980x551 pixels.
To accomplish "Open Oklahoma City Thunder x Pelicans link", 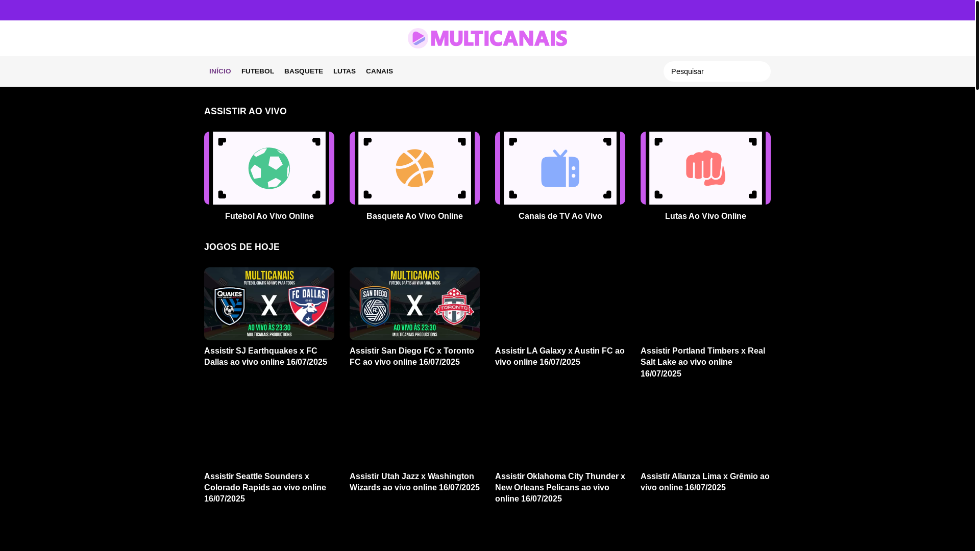I will pos(560,488).
